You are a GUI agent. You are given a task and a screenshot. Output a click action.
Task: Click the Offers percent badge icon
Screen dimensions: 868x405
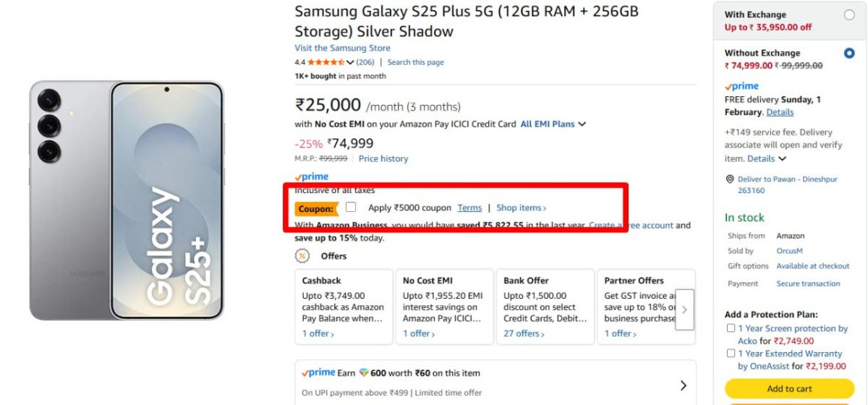pos(302,256)
